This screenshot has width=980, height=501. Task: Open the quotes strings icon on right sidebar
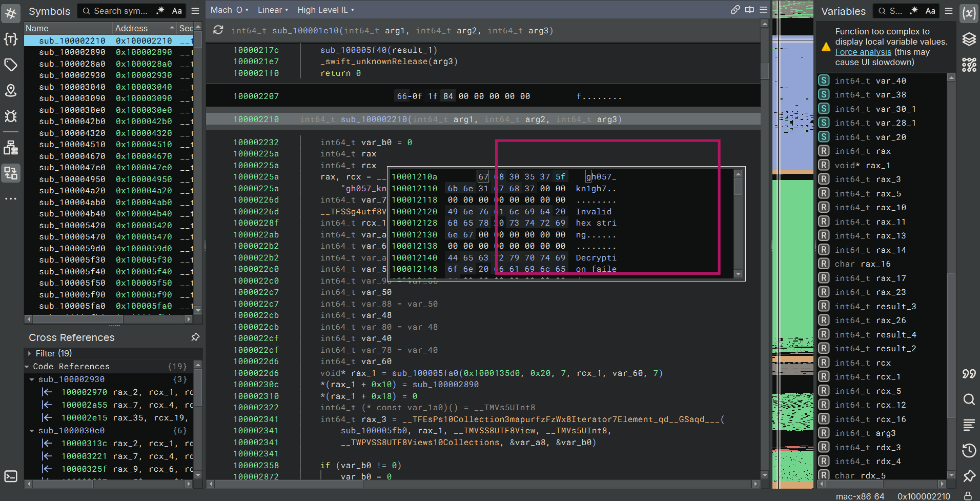[969, 373]
